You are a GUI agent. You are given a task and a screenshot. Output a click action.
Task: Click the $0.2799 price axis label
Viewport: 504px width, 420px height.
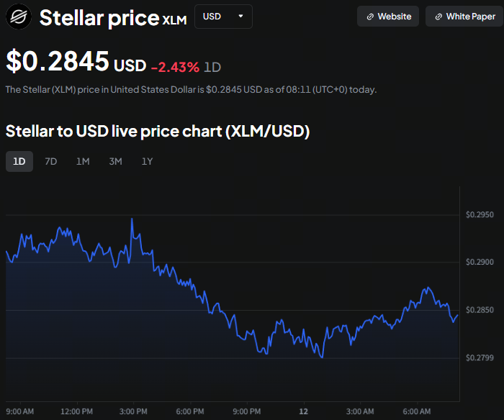coord(480,357)
